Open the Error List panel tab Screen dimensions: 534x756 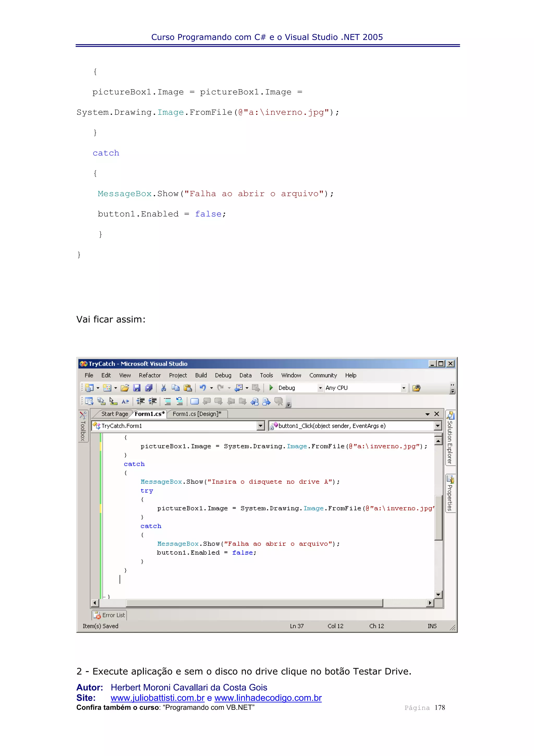109,615
